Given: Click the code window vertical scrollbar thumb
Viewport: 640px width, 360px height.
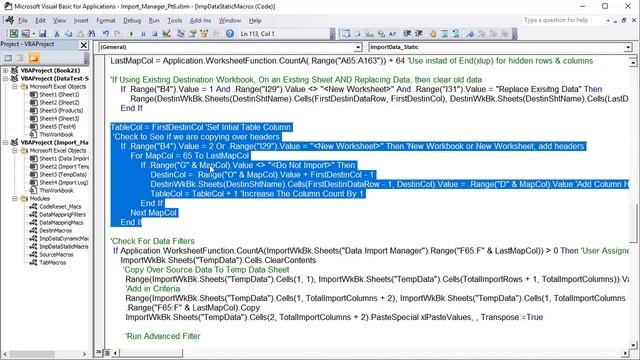Looking at the screenshot, I should [x=633, y=222].
